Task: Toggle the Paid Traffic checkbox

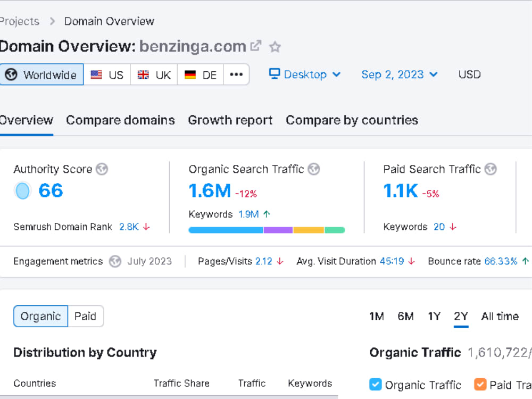Action: pos(480,385)
